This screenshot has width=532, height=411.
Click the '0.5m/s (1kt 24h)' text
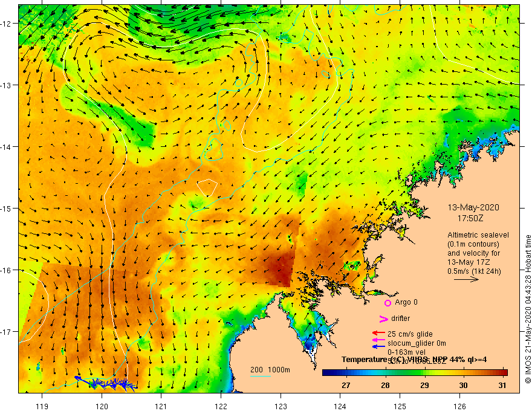[474, 271]
